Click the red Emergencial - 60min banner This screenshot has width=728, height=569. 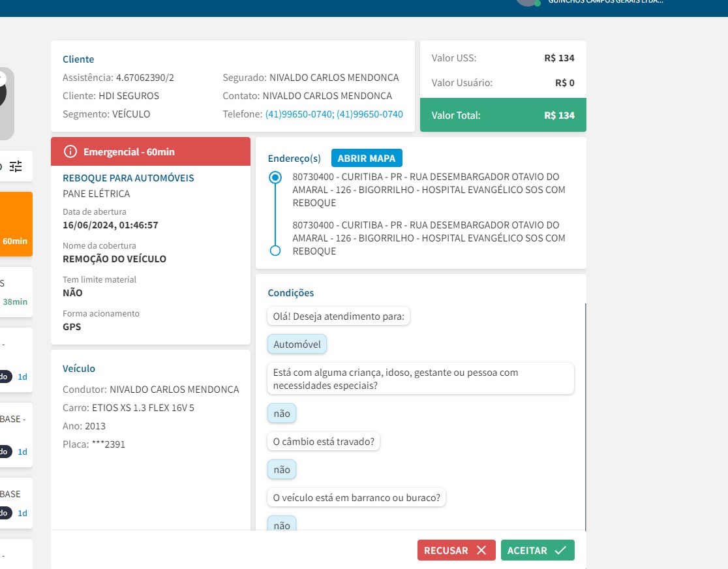(x=151, y=151)
